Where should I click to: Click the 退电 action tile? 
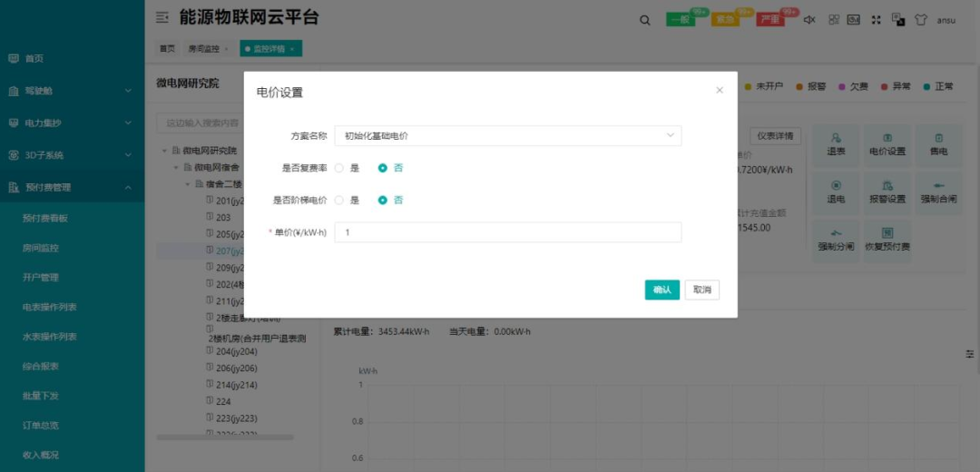tap(836, 193)
